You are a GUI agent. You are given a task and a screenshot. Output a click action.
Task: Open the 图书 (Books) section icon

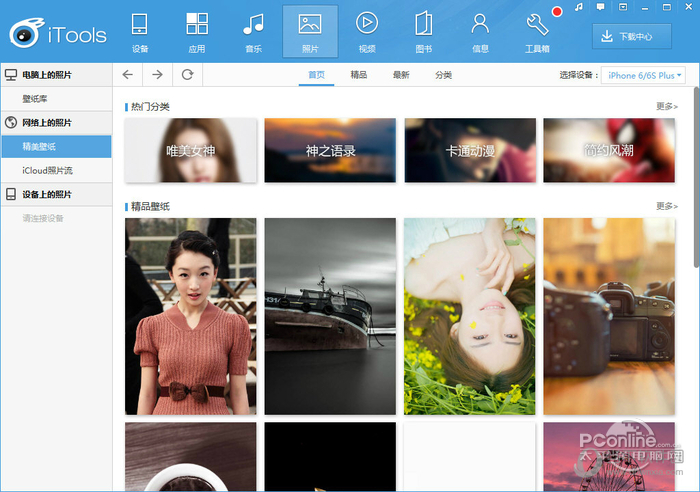click(x=423, y=29)
